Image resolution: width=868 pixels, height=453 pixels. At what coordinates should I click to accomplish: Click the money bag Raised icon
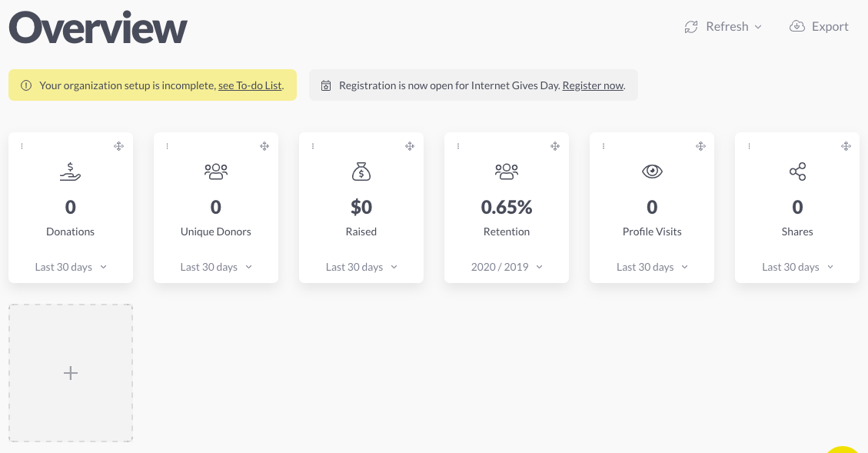point(361,172)
